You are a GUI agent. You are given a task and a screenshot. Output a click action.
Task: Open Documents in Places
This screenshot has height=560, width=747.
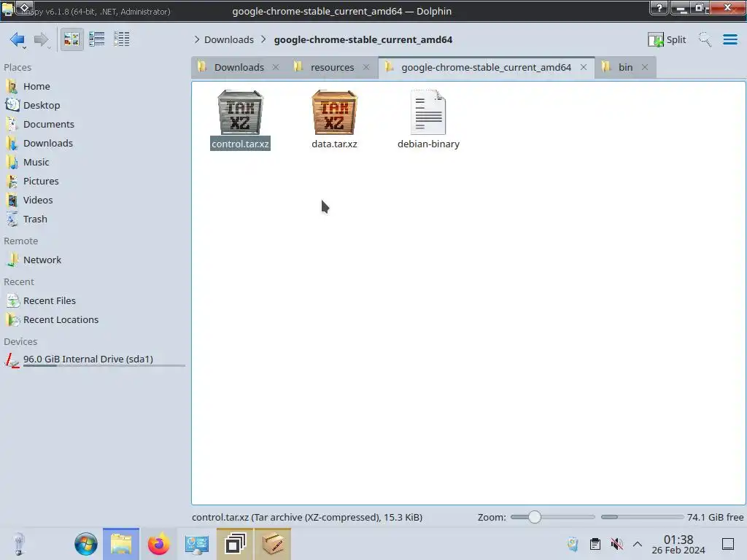coord(49,124)
